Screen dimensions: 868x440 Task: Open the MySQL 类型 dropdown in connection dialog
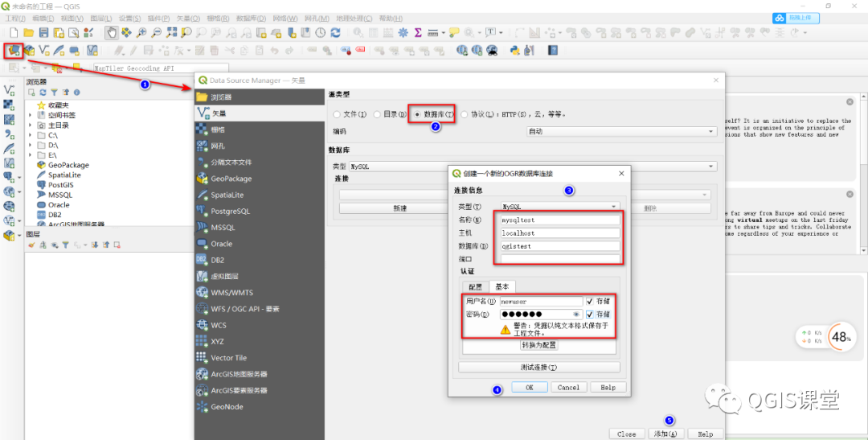point(560,207)
